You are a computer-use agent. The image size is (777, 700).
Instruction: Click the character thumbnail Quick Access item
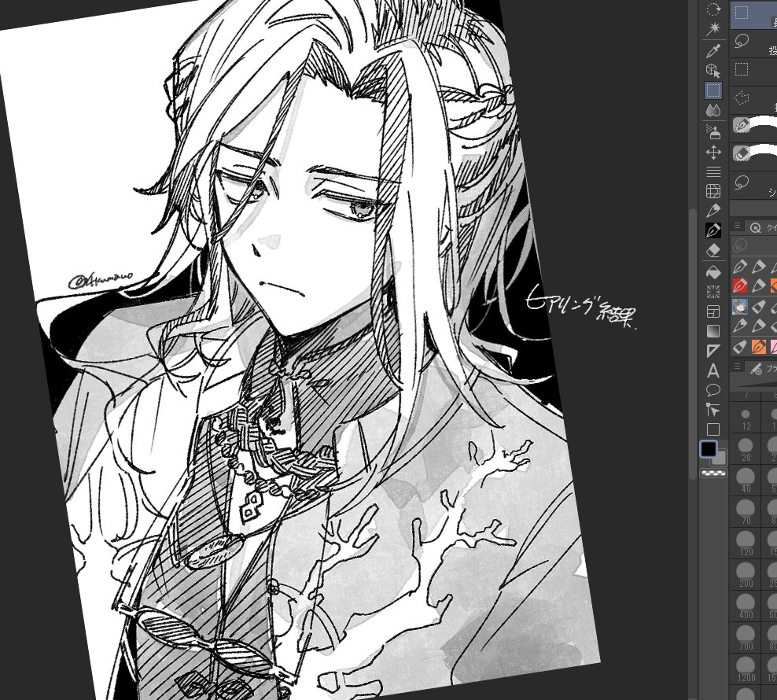740,307
